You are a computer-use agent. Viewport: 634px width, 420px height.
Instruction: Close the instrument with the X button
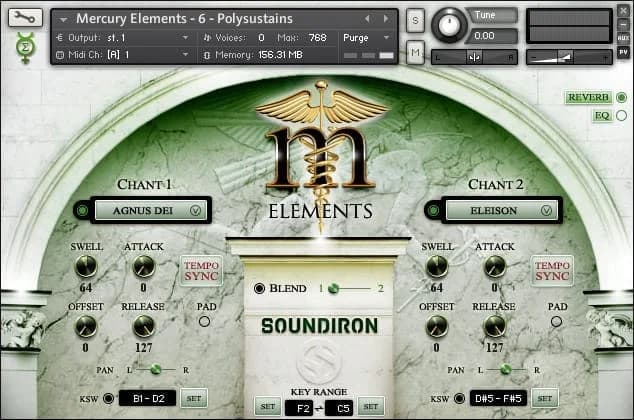coord(623,11)
